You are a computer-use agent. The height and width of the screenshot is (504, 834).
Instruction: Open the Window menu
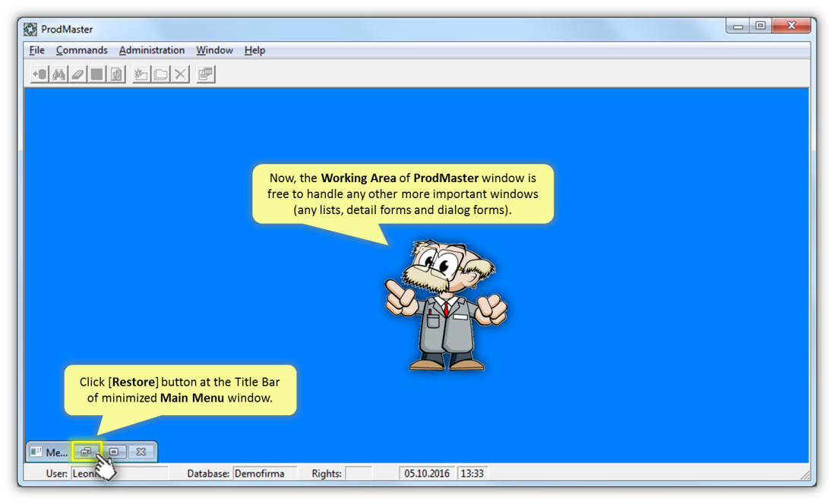pos(214,50)
